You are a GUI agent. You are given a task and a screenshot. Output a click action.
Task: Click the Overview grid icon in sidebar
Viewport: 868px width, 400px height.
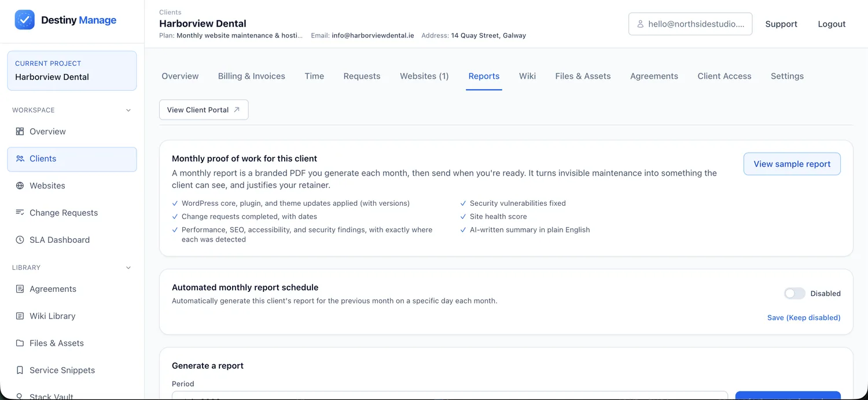click(x=20, y=131)
